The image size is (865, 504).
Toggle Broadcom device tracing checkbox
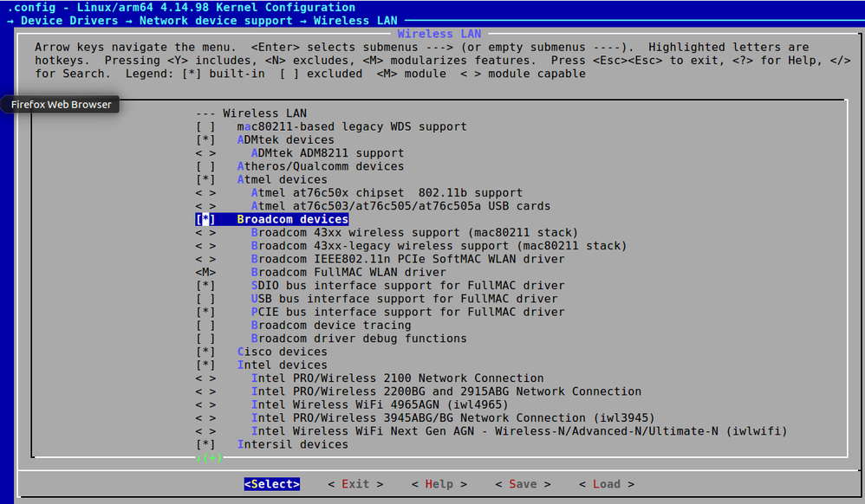click(205, 326)
